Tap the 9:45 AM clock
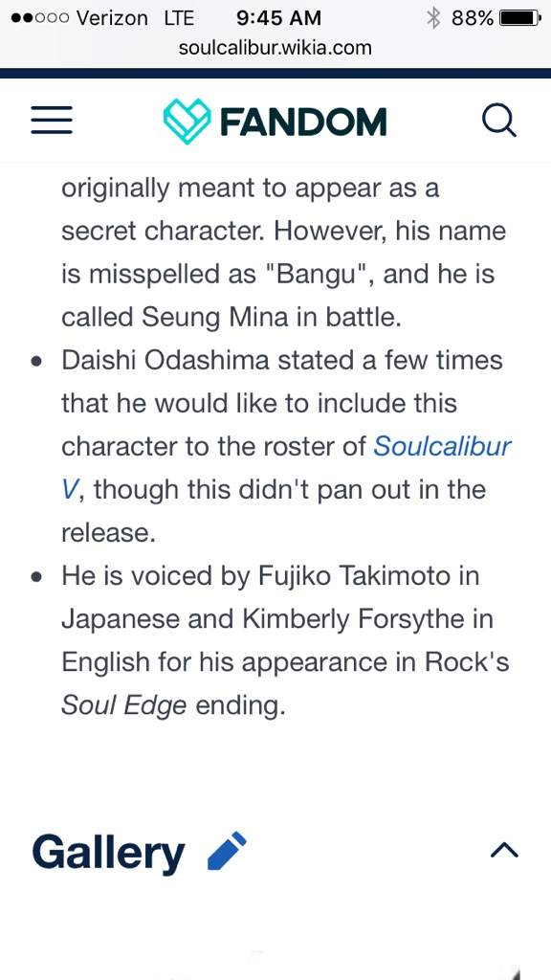The width and height of the screenshot is (551, 980). pos(278,18)
